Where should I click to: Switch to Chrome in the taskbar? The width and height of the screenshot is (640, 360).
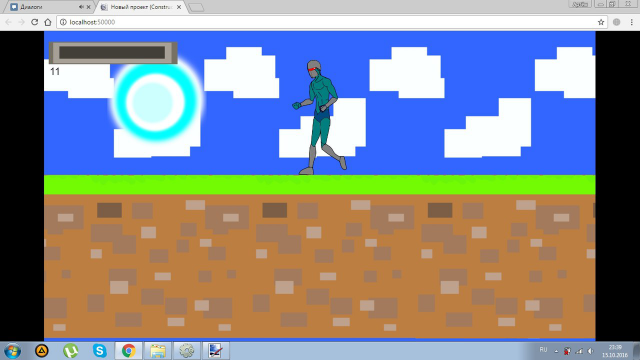coord(128,351)
